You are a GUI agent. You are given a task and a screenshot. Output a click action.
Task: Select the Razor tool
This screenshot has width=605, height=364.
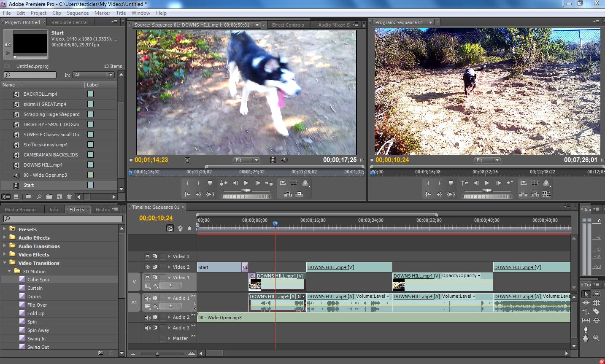596,312
